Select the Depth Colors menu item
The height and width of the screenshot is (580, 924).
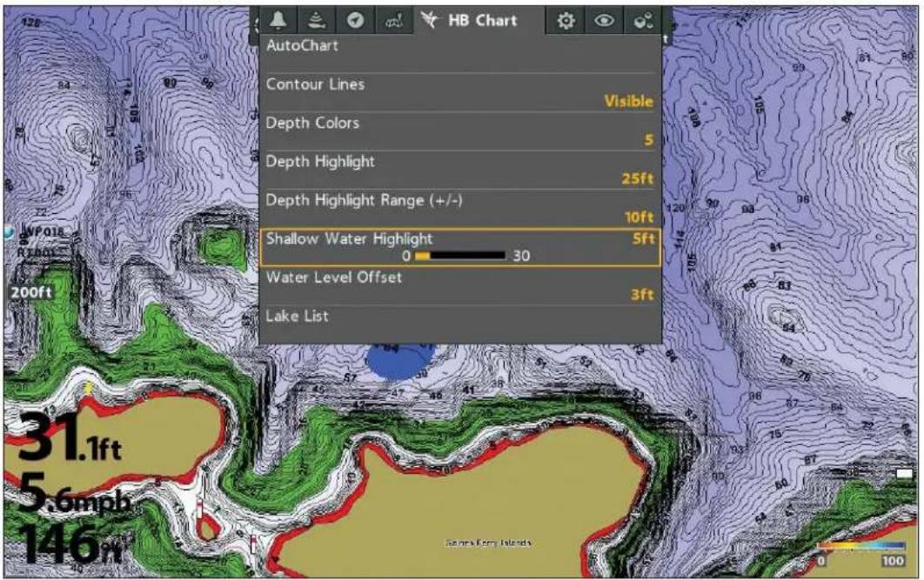[460, 131]
